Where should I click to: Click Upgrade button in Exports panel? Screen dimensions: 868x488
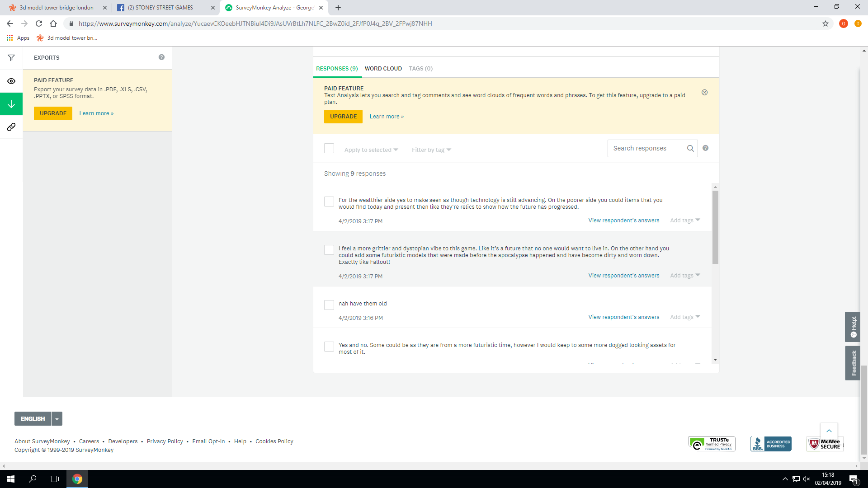point(53,113)
